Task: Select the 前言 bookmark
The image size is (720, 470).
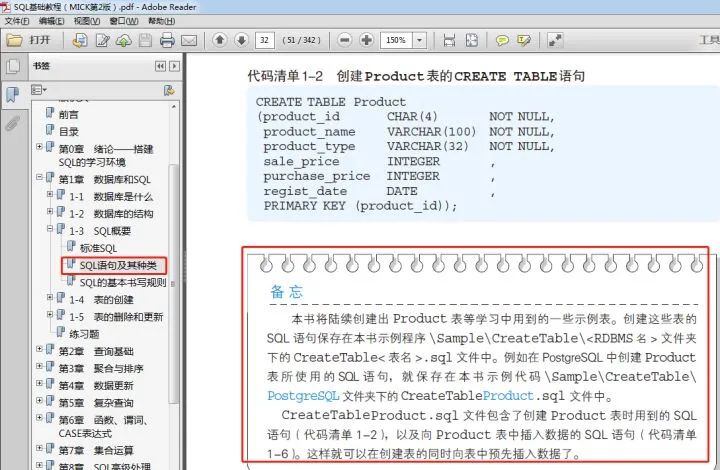Action: click(68, 114)
